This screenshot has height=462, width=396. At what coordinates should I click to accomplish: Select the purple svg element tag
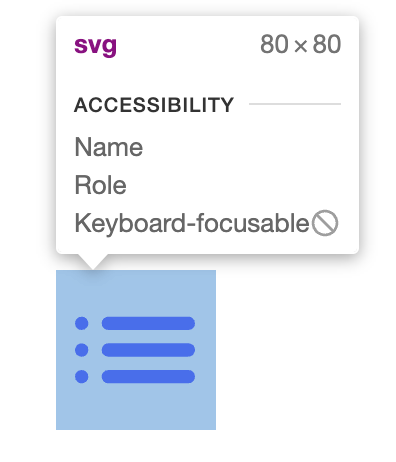(95, 45)
